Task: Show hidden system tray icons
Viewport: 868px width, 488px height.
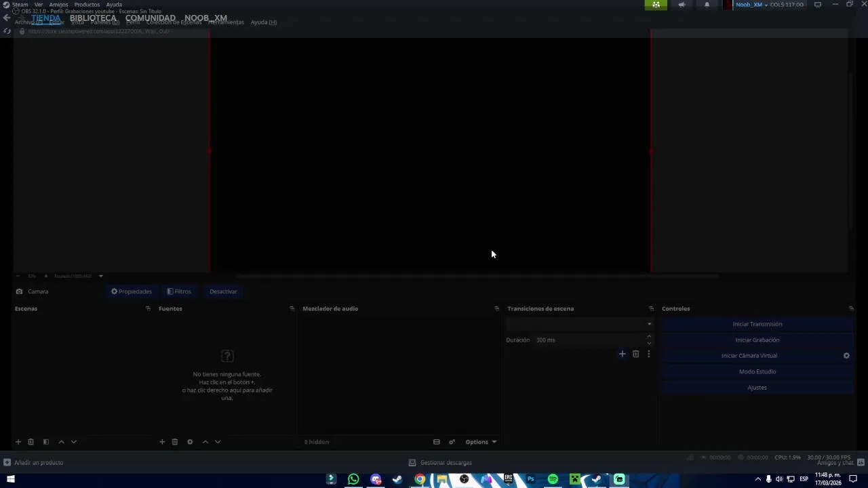Action: coord(757,479)
